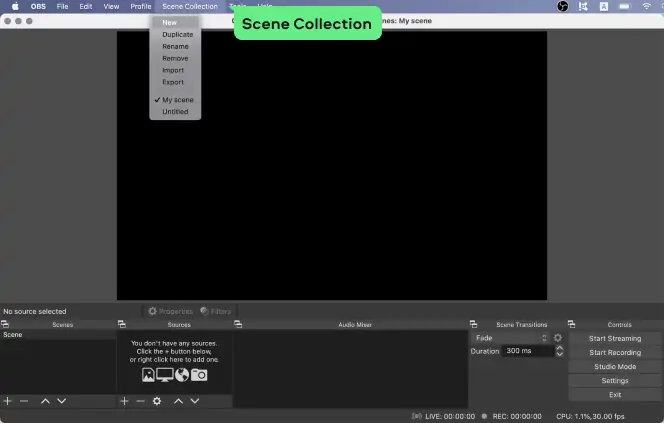Close the Scene Collection menu in menu bar
Image resolution: width=664 pixels, height=423 pixels.
tap(190, 6)
